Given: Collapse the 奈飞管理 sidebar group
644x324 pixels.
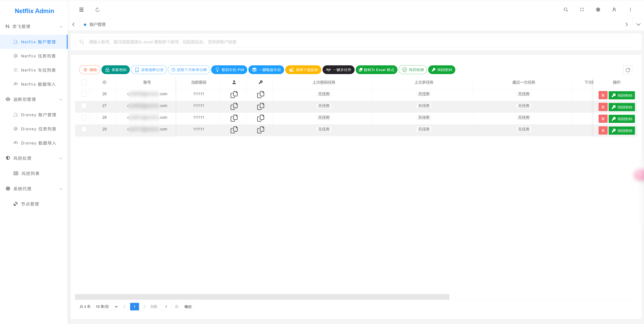Looking at the screenshot, I should (34, 27).
